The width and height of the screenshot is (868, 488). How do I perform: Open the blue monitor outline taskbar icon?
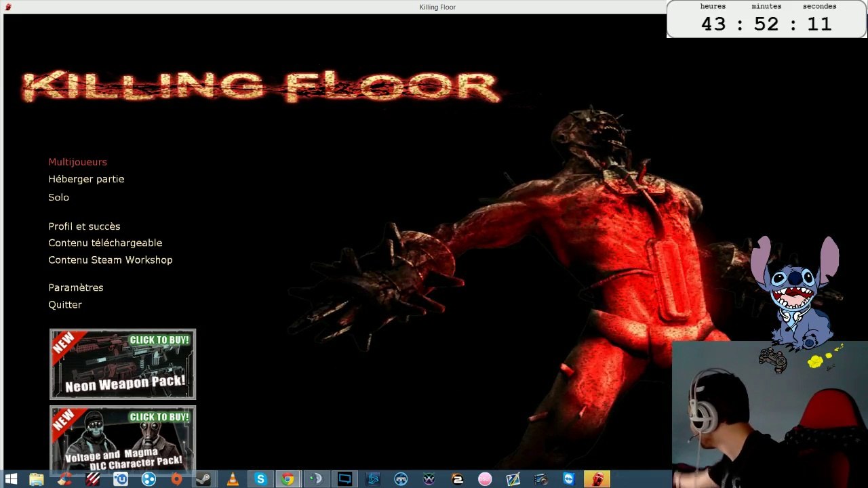tap(344, 479)
